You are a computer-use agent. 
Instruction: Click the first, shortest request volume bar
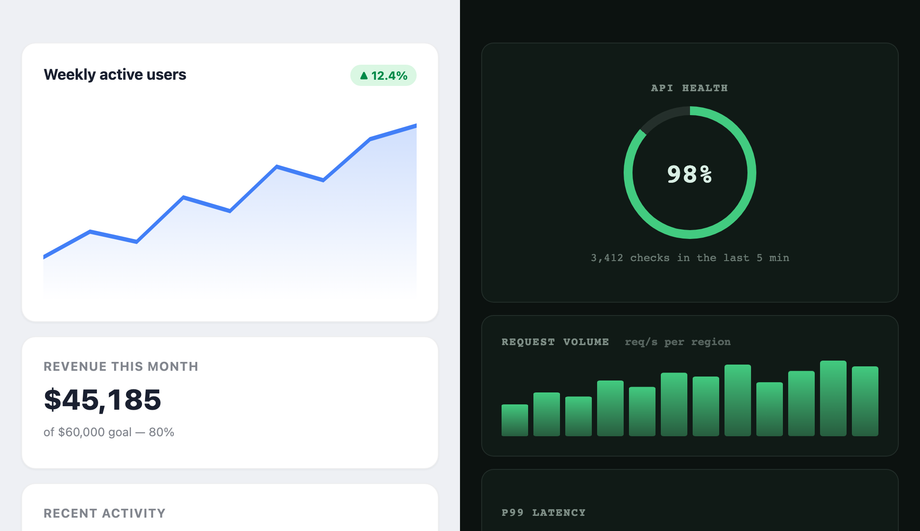click(515, 420)
